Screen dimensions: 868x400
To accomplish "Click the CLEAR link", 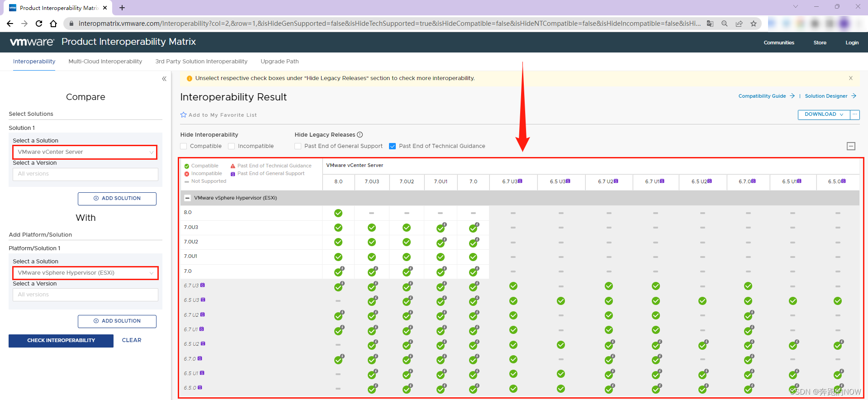I will (x=132, y=340).
